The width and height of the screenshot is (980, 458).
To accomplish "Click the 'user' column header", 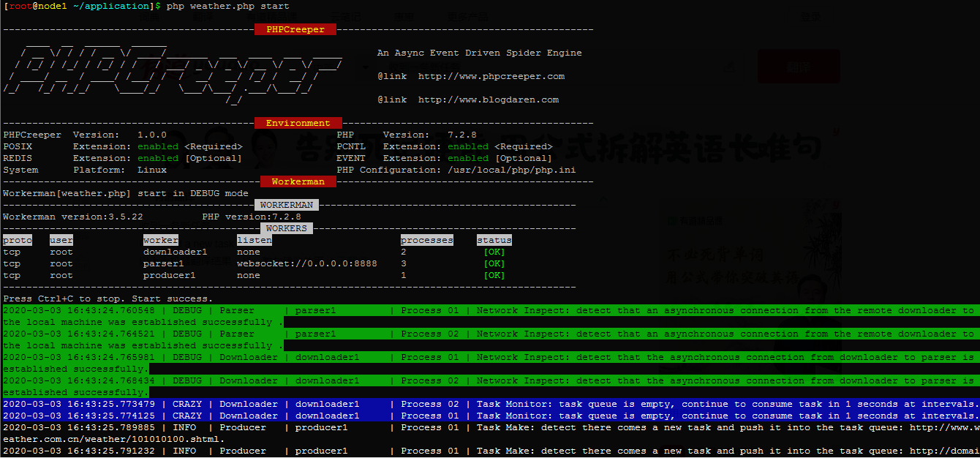I will click(61, 240).
